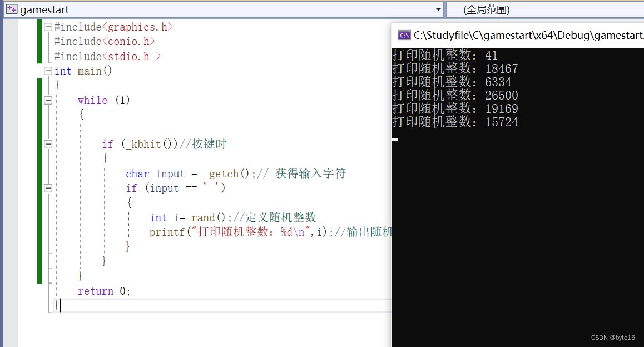
Task: Click console output line with 19169
Action: pos(455,108)
